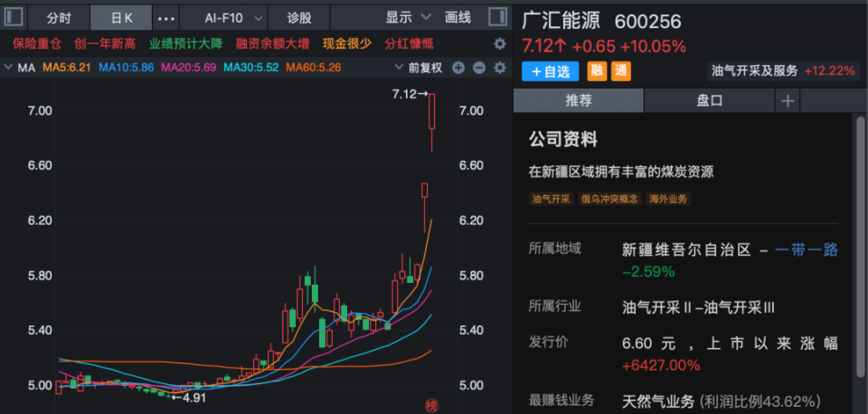Toggle the left sidebar panel icon
The height and width of the screenshot is (414, 868).
14,17
